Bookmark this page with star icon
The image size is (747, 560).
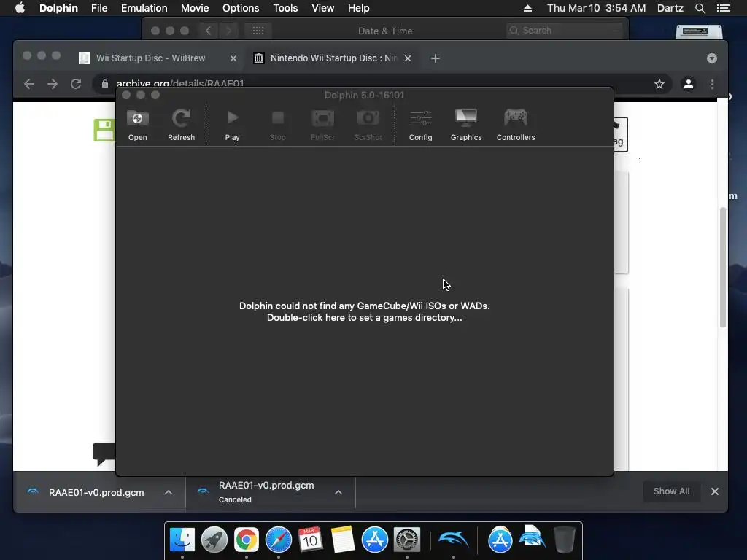659,85
